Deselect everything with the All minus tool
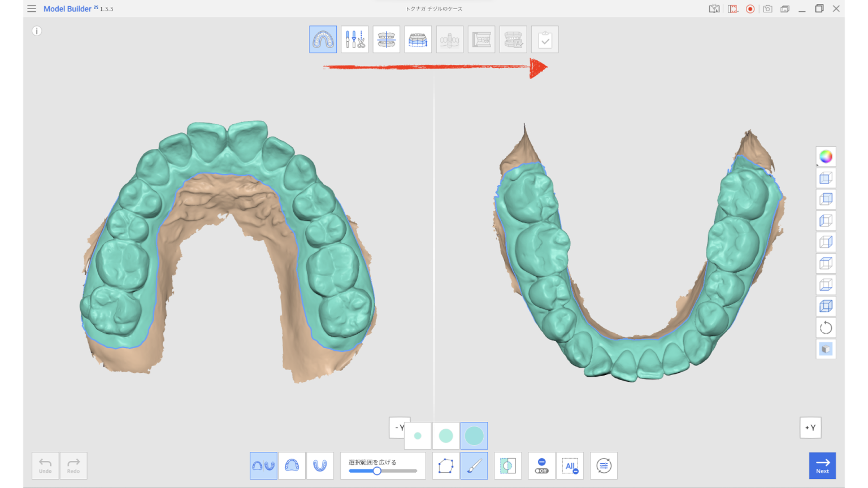The width and height of the screenshot is (868, 488). (571, 465)
